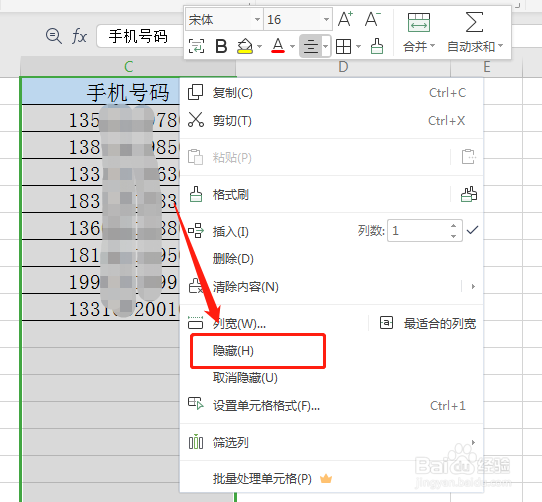Decrease 列数 with the down stepper arrow

coord(453,236)
